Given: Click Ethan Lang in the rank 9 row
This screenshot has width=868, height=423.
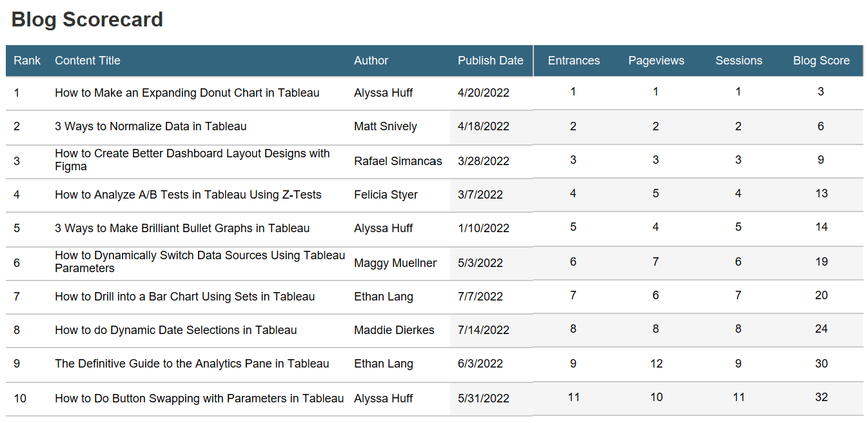Looking at the screenshot, I should [x=384, y=364].
